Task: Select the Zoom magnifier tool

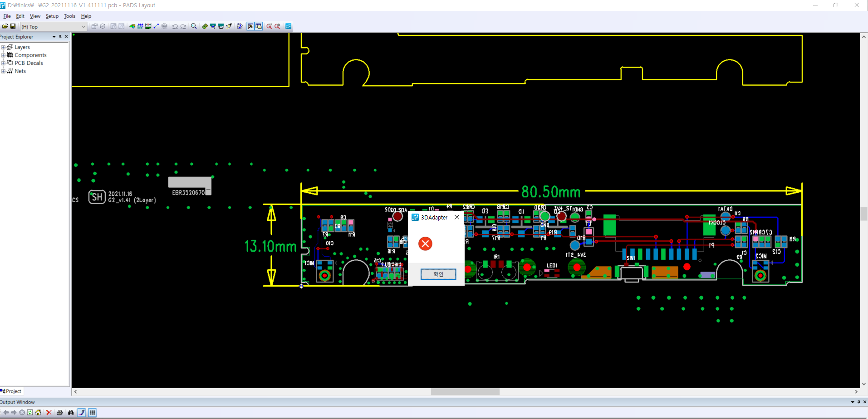Action: pyautogui.click(x=194, y=26)
